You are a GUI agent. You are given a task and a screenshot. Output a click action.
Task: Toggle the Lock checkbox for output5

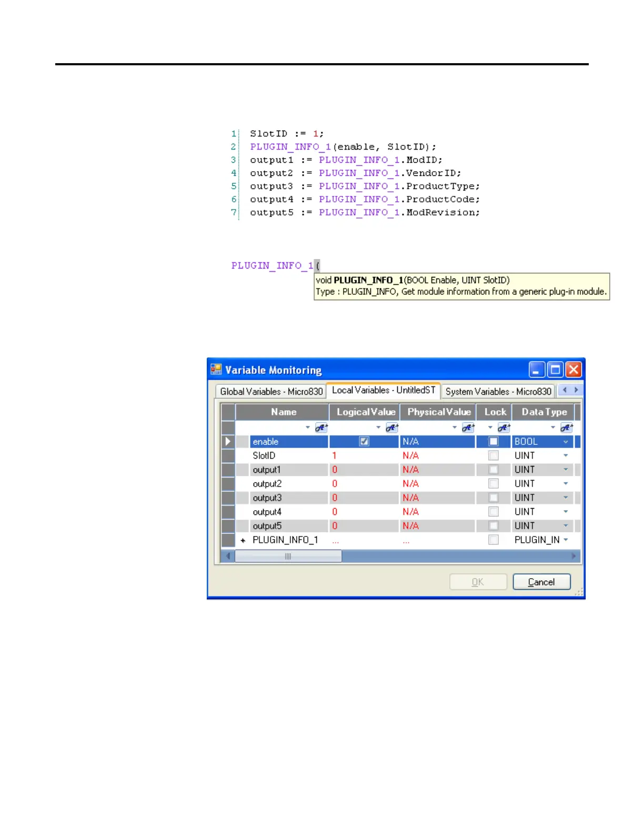[x=494, y=525]
